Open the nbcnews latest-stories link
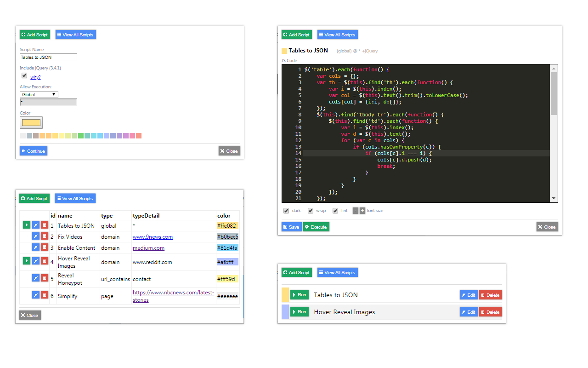 pyautogui.click(x=173, y=296)
